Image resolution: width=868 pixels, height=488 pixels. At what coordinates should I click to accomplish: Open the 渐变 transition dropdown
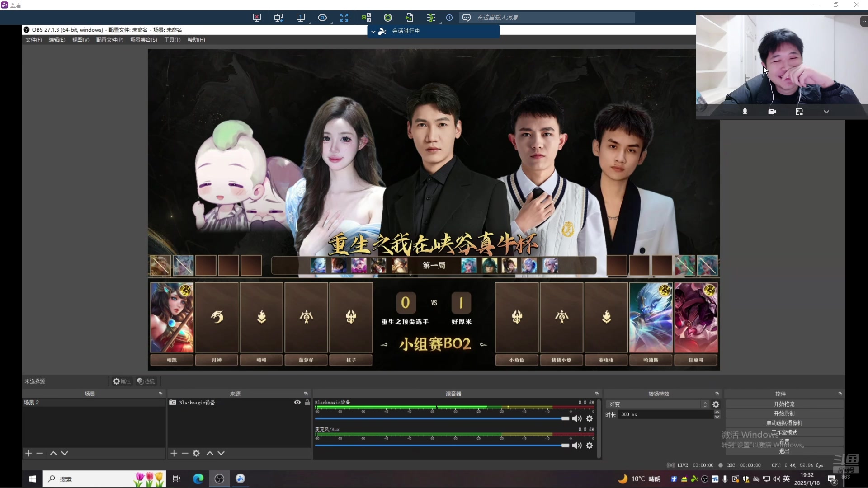tap(658, 404)
